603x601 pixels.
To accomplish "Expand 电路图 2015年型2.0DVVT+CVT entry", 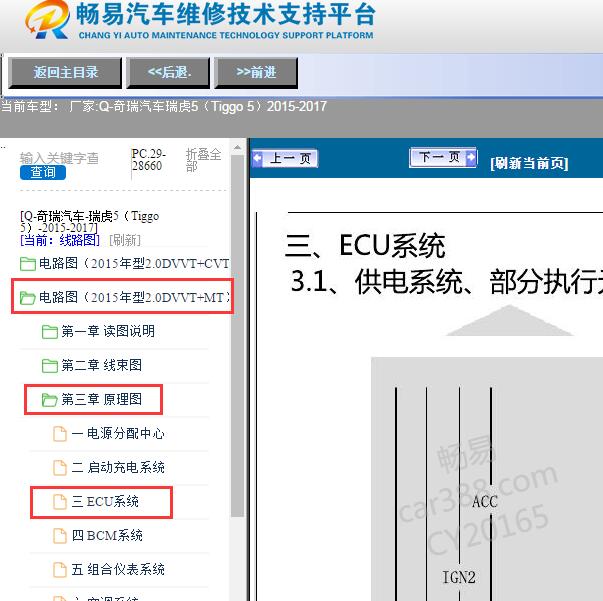I will point(134,264).
